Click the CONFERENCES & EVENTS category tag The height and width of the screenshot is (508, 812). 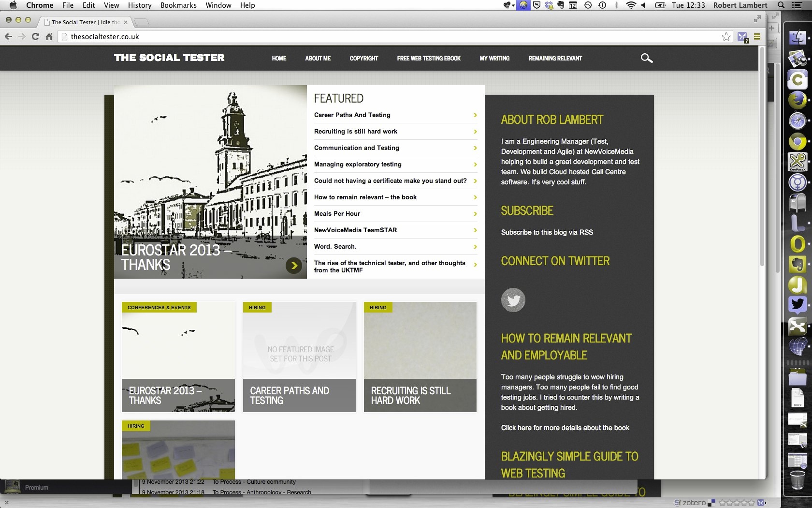click(159, 307)
